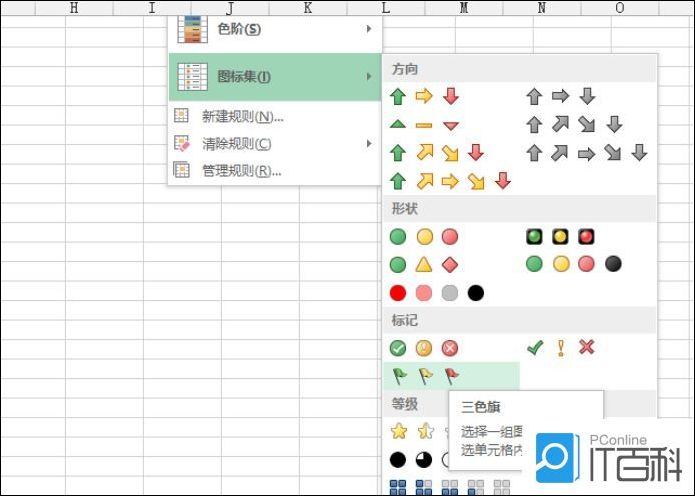Screen dimensions: 695x496
Task: Choose the uncircled check, exclamation, cross set
Action: click(560, 348)
